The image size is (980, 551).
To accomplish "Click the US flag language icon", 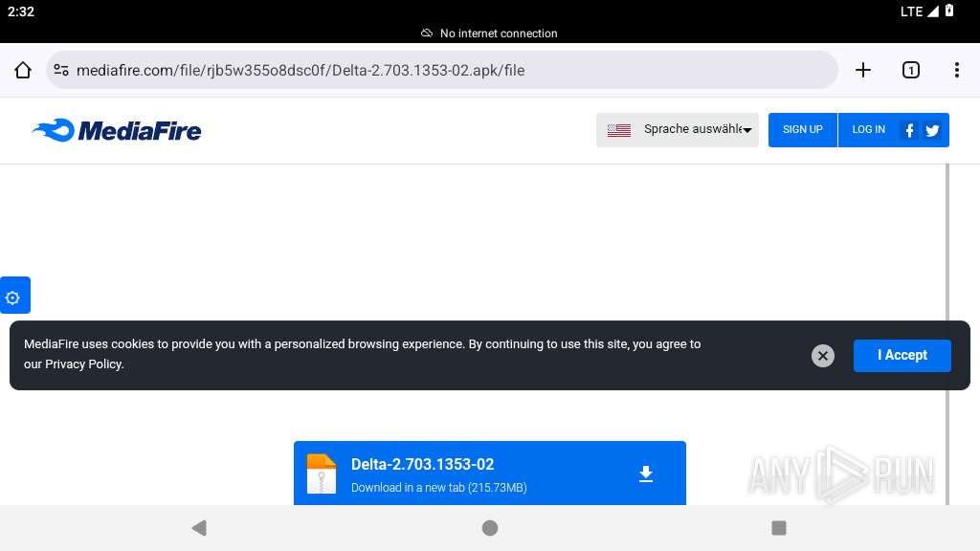I will click(619, 130).
